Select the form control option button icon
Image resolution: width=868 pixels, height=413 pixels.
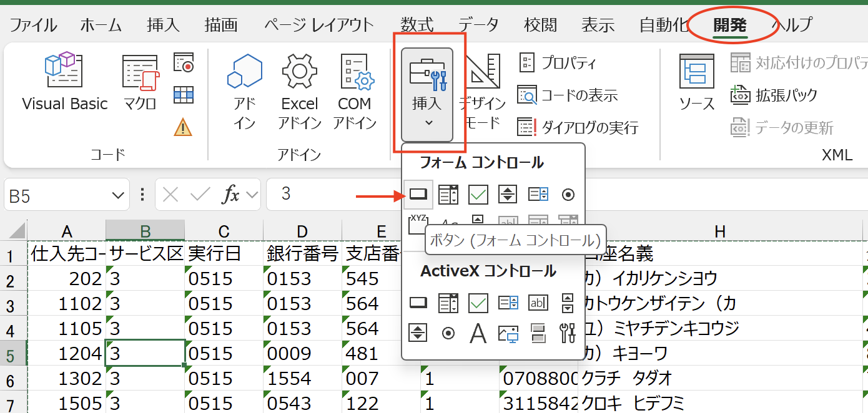pos(568,195)
